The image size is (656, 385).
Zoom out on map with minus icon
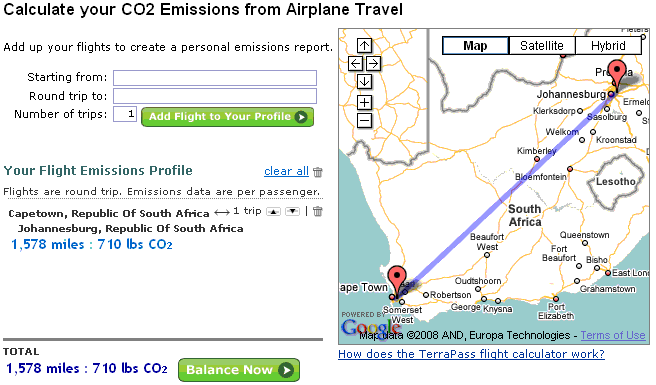364,121
